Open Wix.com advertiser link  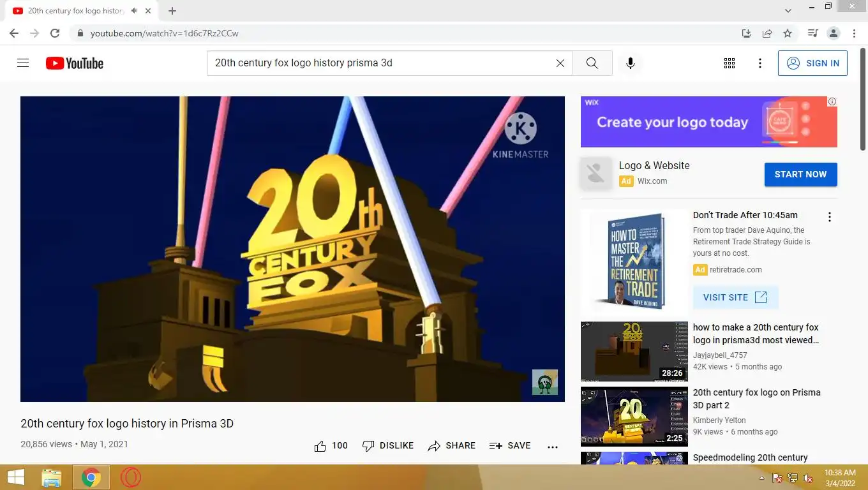(x=652, y=181)
